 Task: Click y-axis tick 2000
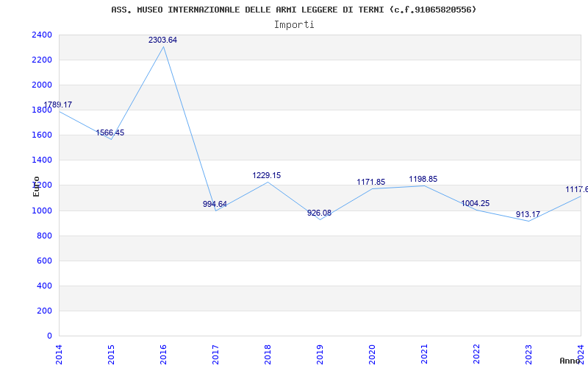tap(42, 85)
